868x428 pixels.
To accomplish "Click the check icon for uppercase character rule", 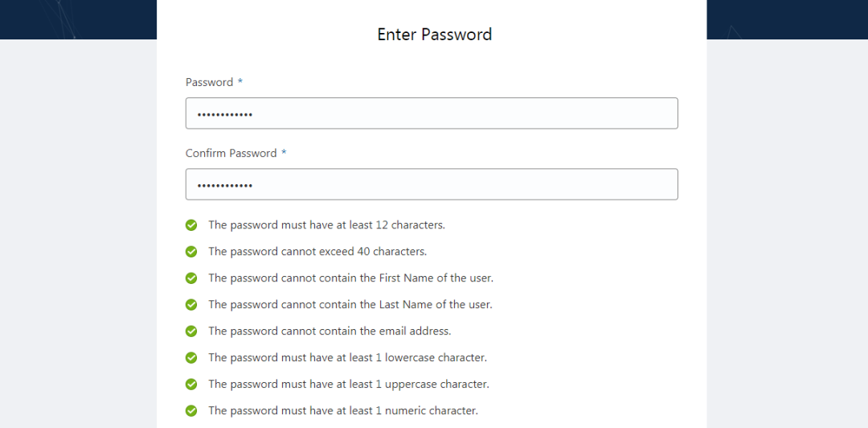I will 191,385.
